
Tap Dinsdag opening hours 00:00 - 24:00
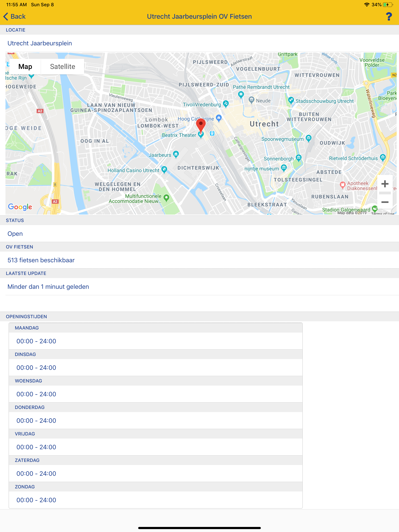(x=155, y=367)
